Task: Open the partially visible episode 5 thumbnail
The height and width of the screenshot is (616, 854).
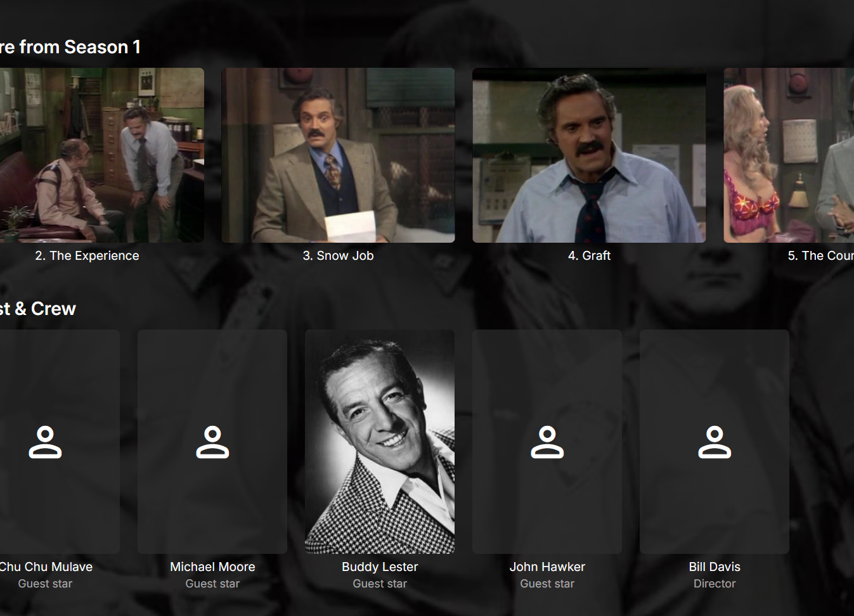Action: click(x=789, y=155)
